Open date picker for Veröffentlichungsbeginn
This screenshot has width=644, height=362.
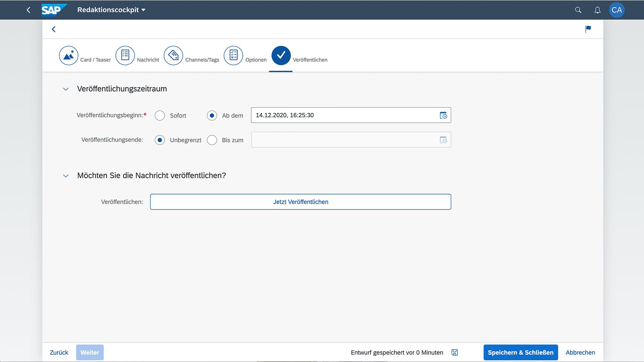point(443,115)
